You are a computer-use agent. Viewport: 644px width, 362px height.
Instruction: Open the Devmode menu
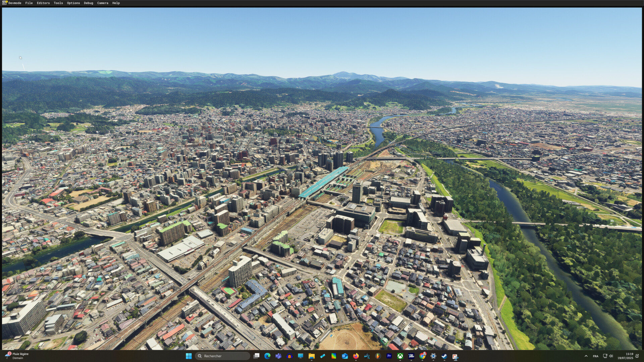pos(14,3)
